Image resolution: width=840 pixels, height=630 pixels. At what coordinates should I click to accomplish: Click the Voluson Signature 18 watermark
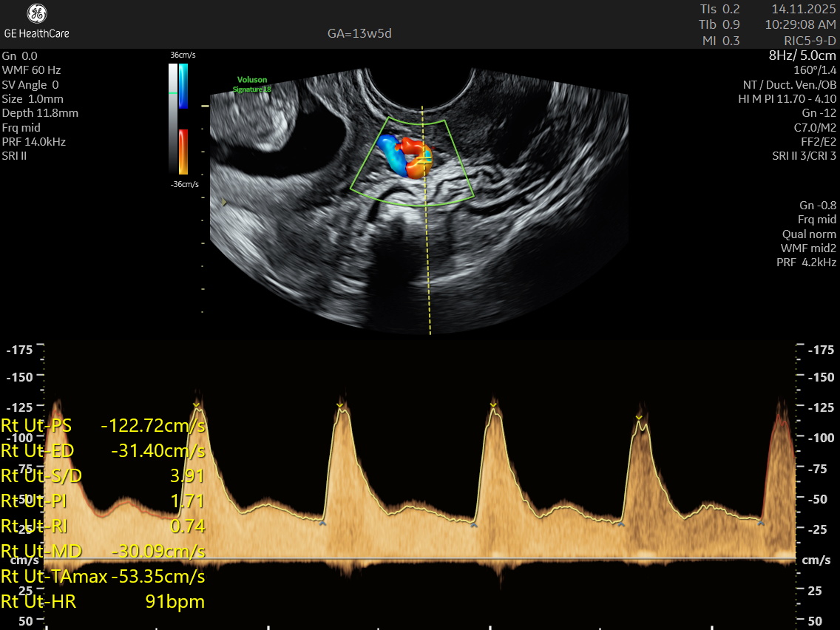tap(252, 84)
